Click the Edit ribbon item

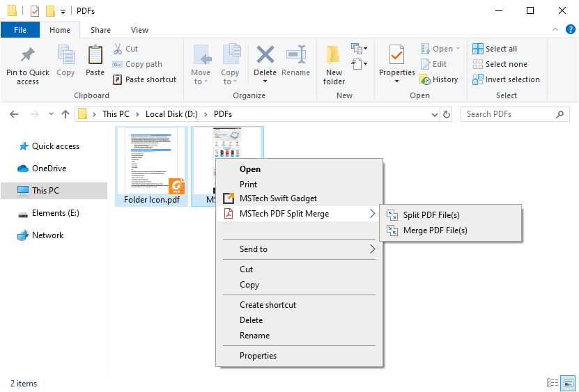(434, 64)
